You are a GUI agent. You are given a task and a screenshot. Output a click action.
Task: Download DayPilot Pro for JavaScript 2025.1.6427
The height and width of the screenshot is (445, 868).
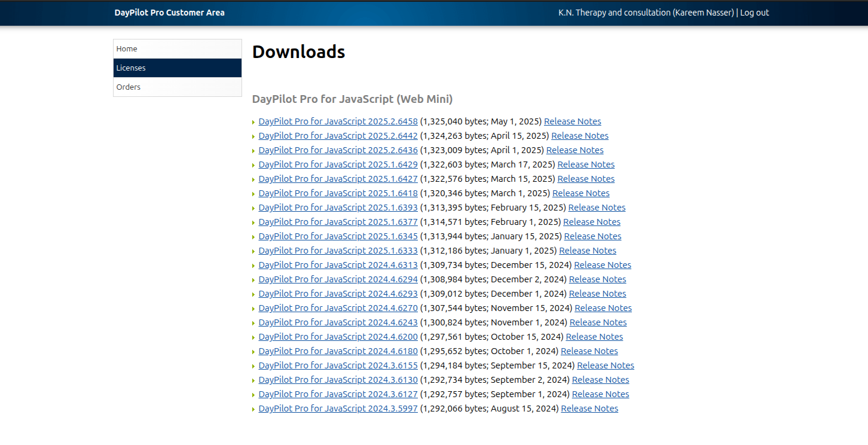pos(338,179)
